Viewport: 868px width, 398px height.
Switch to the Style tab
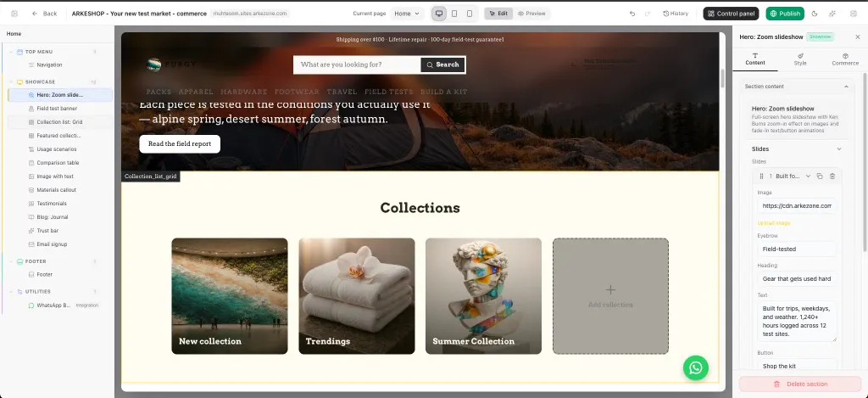click(x=800, y=59)
